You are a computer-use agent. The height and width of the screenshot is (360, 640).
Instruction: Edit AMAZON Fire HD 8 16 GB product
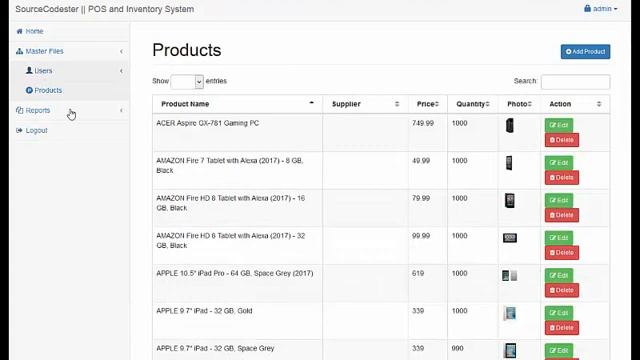(559, 200)
